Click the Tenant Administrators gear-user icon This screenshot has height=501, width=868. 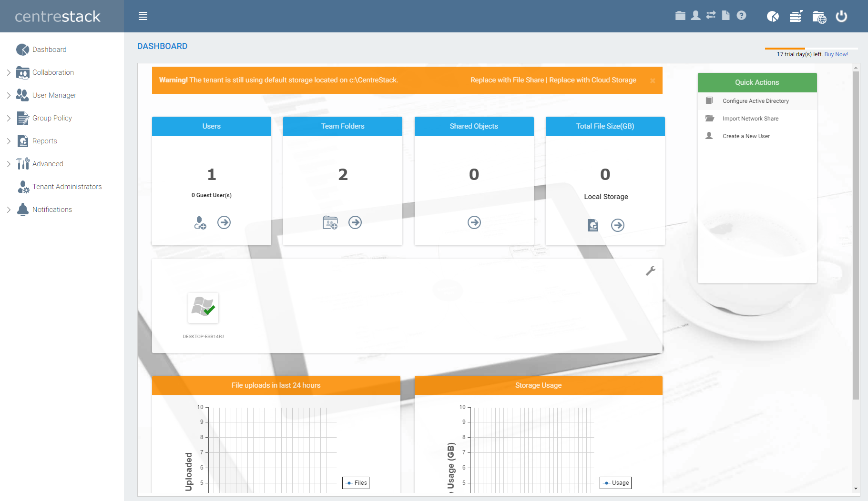23,187
